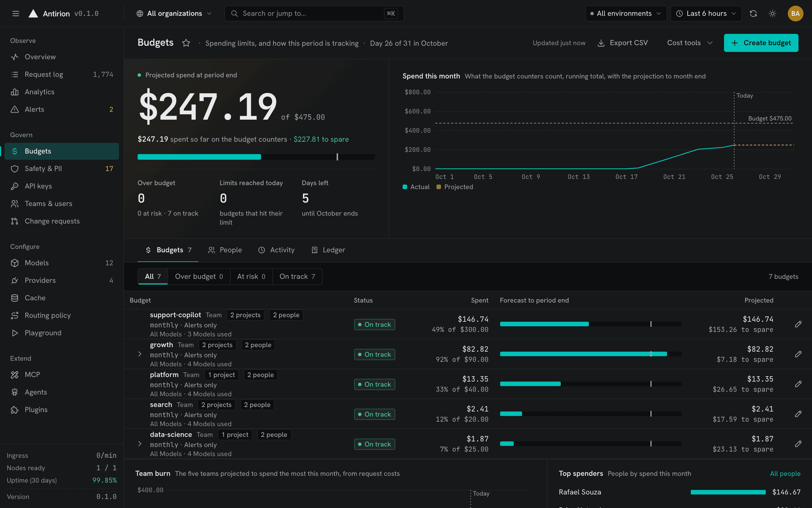The height and width of the screenshot is (508, 812).
Task: Open Models configuration
Action: [62, 263]
